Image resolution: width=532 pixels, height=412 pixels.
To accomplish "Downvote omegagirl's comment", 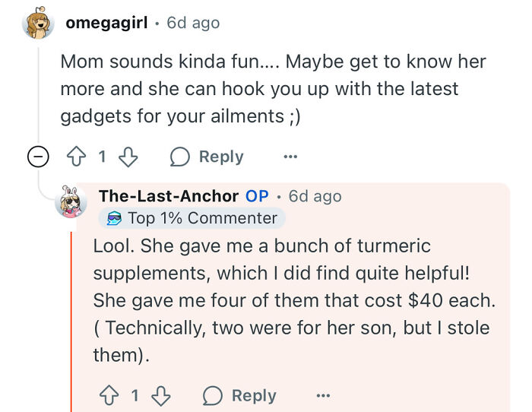I will 128,157.
